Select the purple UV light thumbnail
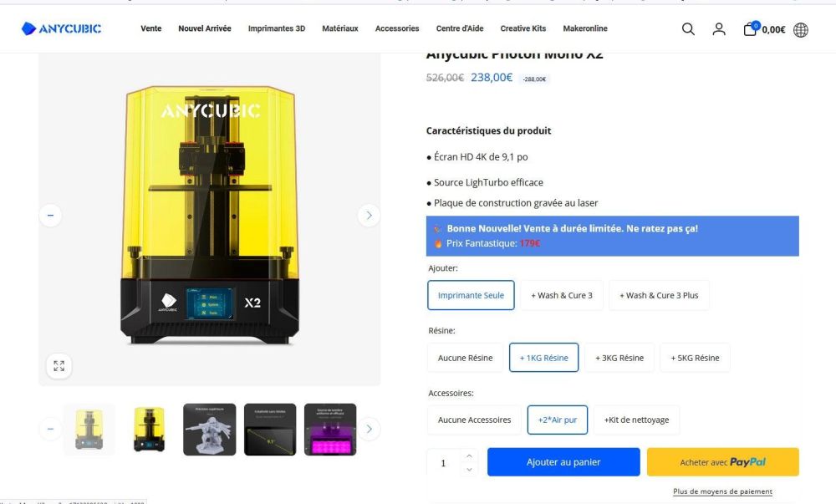The width and height of the screenshot is (836, 504). pos(330,430)
